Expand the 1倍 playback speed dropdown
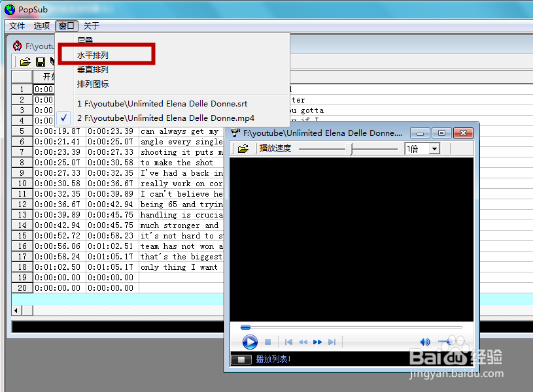 point(434,149)
